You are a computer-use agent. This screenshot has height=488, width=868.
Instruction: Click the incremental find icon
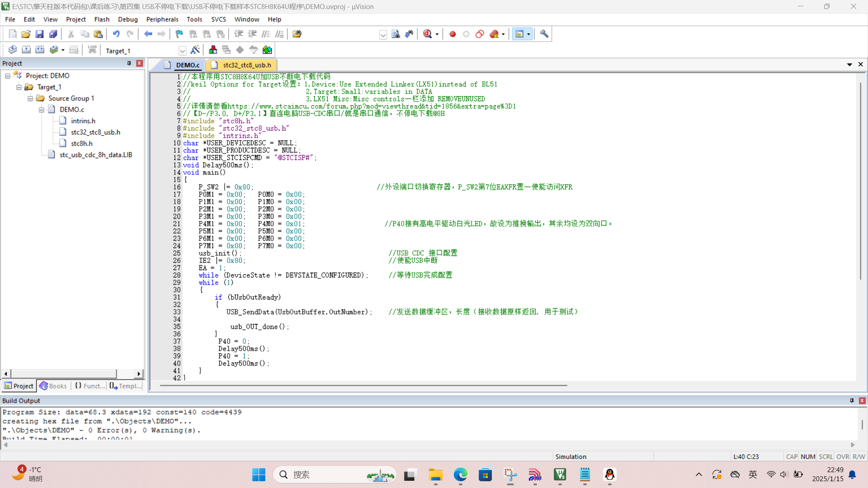(x=409, y=34)
